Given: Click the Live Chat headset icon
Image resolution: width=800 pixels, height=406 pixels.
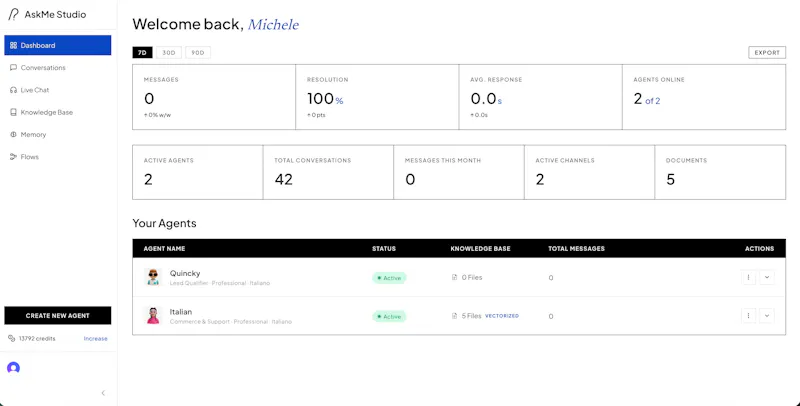Looking at the screenshot, I should click(14, 90).
